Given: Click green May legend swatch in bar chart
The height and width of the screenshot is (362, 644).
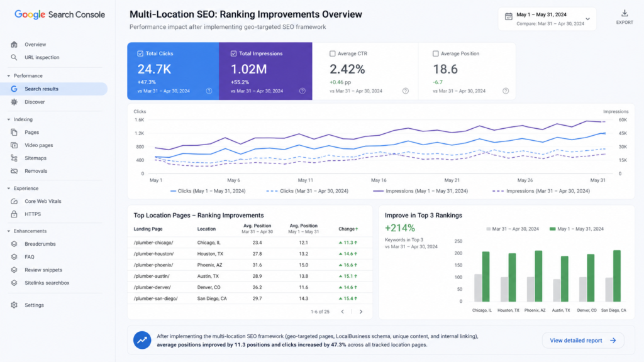Looking at the screenshot, I should point(552,229).
